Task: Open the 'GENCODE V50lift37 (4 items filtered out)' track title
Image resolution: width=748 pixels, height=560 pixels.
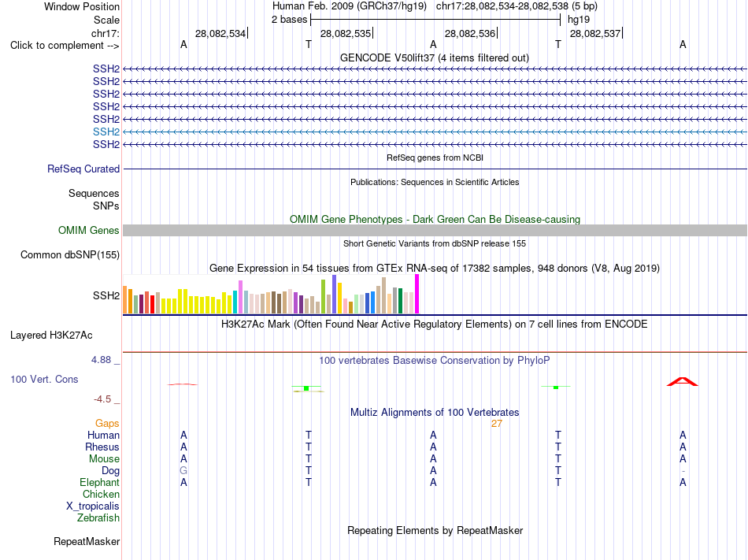Action: click(435, 57)
